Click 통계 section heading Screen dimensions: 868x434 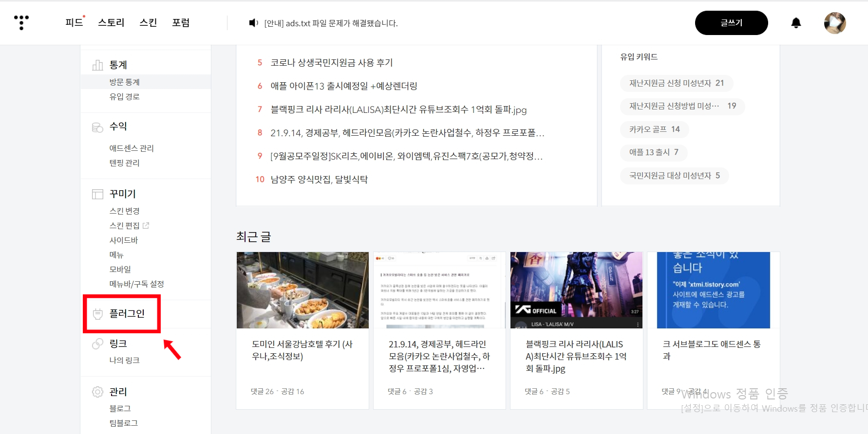(118, 65)
